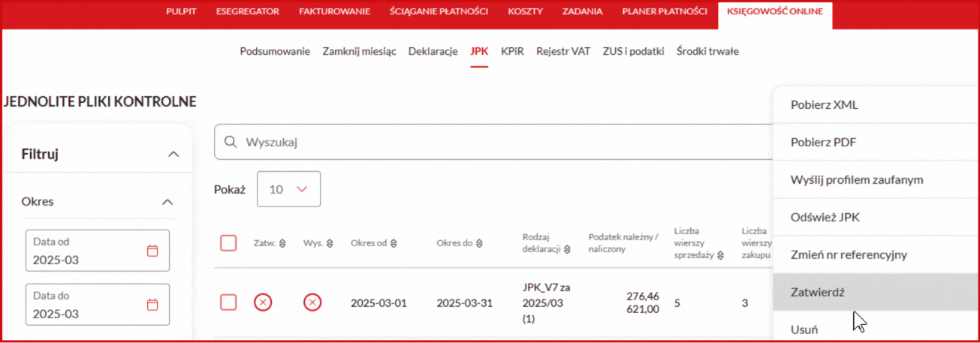This screenshot has width=980, height=343.
Task: Open calendar picker for Data do
Action: [x=152, y=305]
